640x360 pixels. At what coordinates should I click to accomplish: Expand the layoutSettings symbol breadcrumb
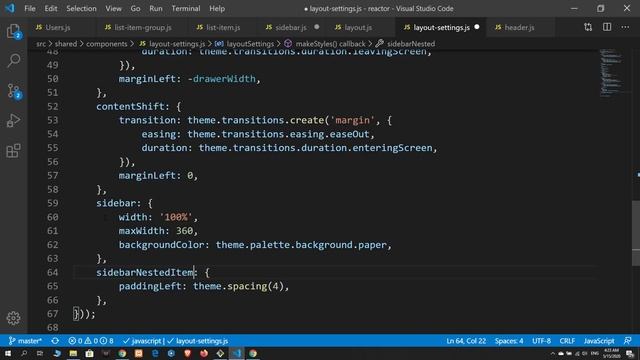pos(244,44)
